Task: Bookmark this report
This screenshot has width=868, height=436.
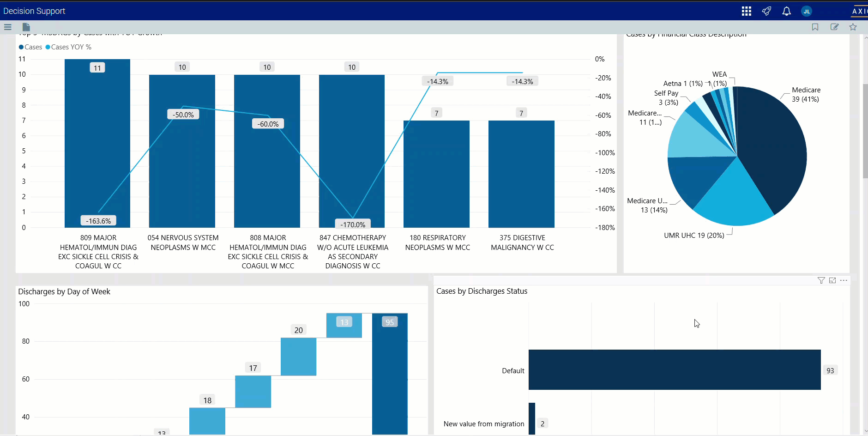Action: [x=815, y=27]
